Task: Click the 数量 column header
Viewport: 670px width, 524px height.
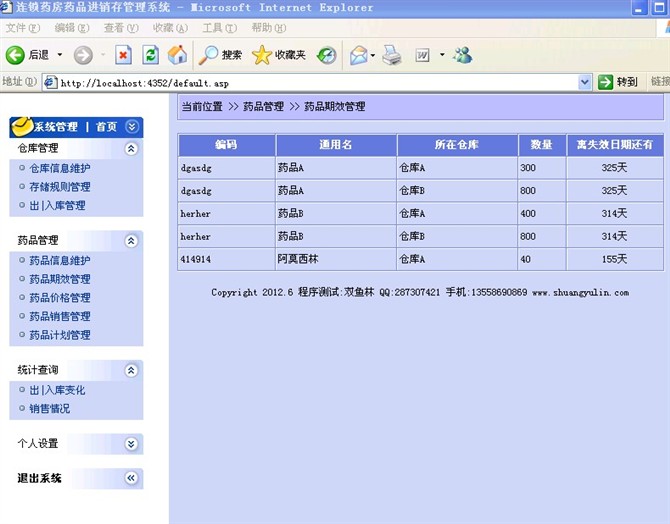Action: pos(541,145)
